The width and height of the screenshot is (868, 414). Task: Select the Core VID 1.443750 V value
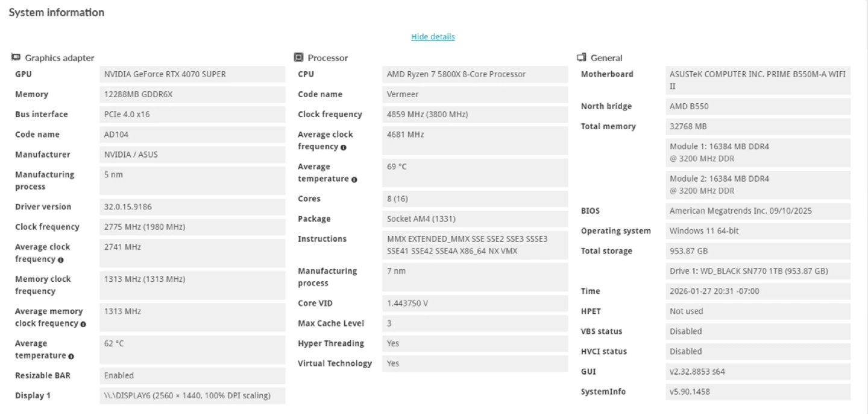(407, 303)
